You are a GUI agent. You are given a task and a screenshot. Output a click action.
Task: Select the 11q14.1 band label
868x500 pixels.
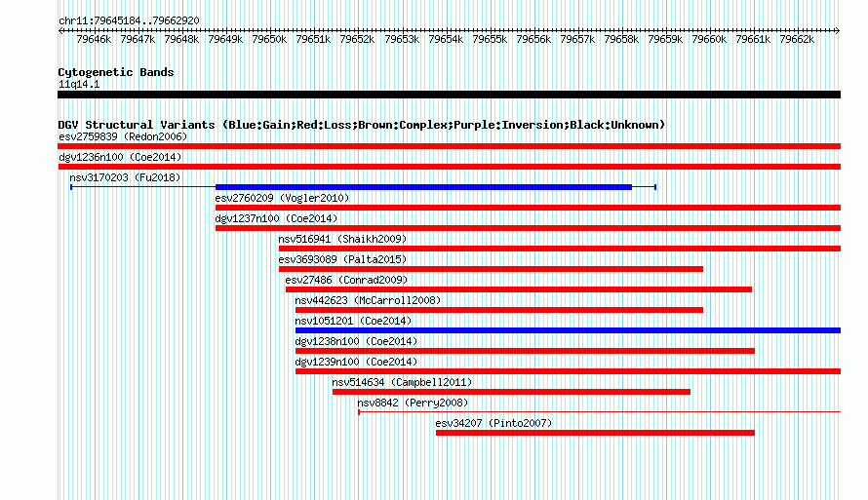click(79, 84)
